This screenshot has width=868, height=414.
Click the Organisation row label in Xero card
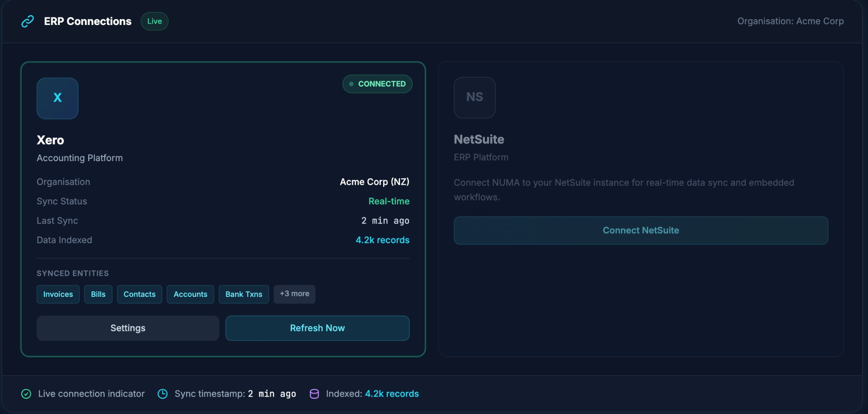[63, 182]
